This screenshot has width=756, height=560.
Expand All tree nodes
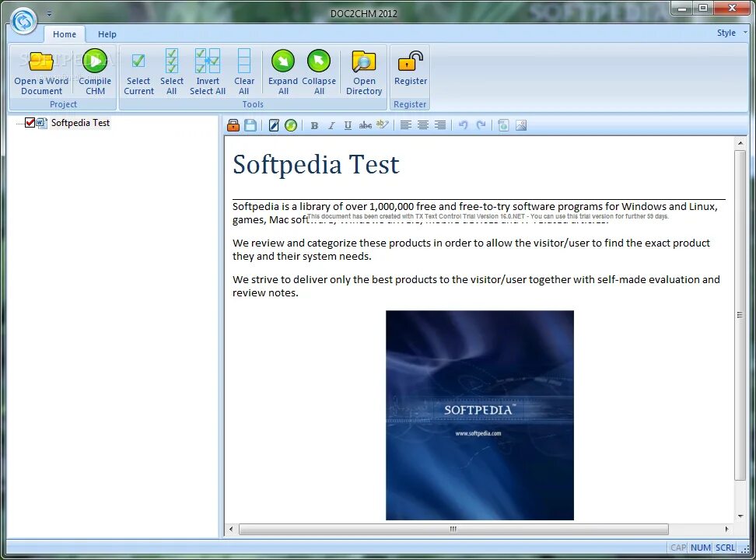pos(283,73)
